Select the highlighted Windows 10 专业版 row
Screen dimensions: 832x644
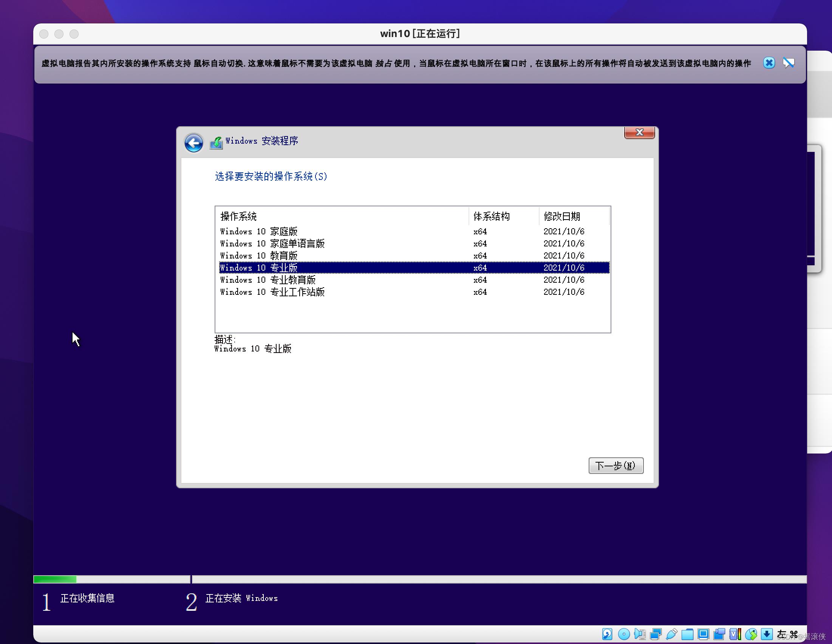(414, 268)
